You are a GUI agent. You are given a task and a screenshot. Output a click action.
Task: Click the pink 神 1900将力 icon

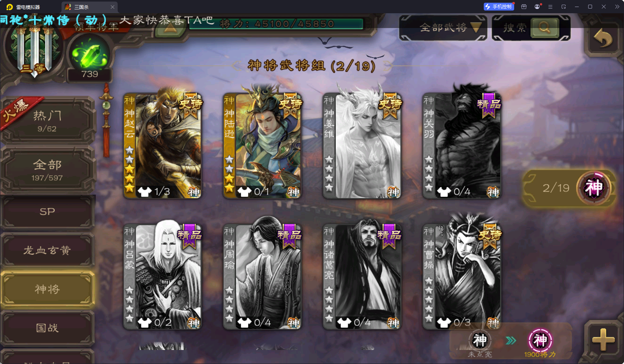[x=540, y=341]
